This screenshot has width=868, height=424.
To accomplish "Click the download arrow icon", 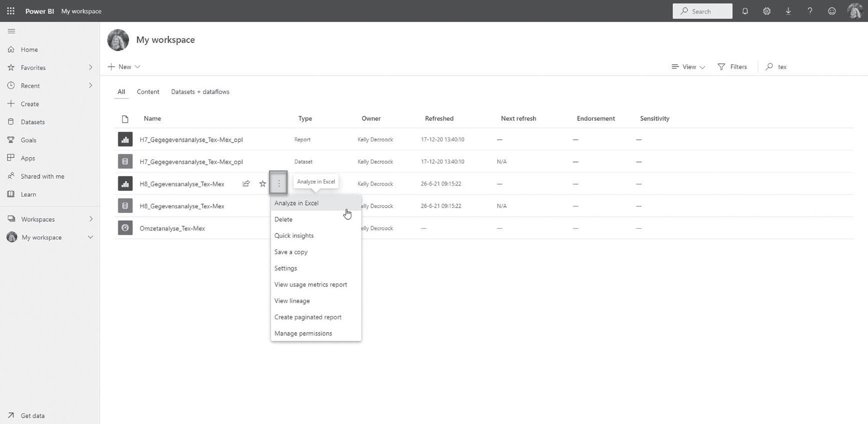I will 788,11.
